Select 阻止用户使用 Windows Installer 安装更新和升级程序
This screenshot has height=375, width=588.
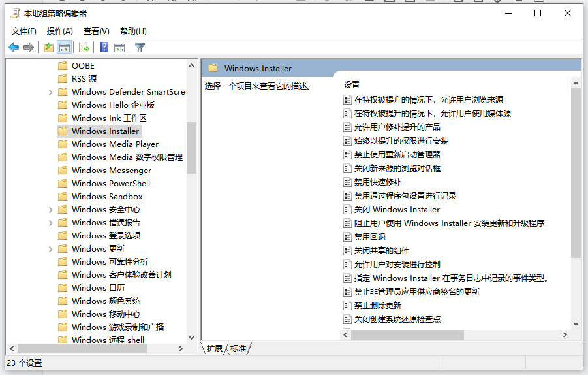click(449, 223)
